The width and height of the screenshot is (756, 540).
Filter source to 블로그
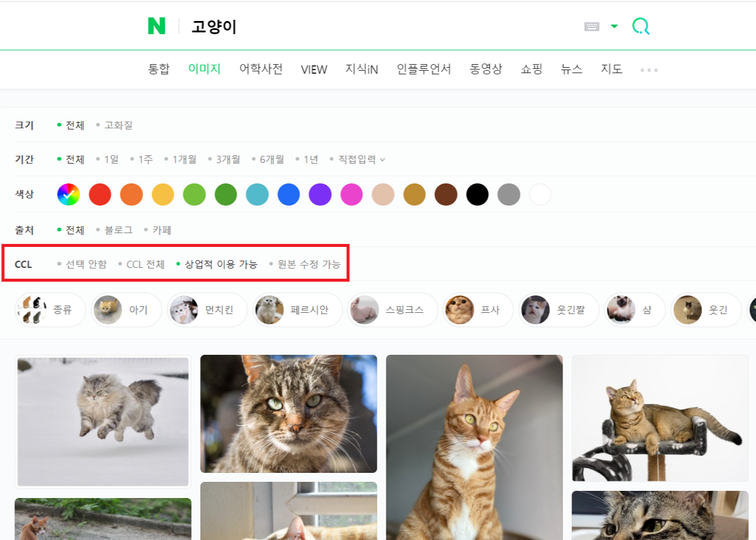pyautogui.click(x=119, y=230)
